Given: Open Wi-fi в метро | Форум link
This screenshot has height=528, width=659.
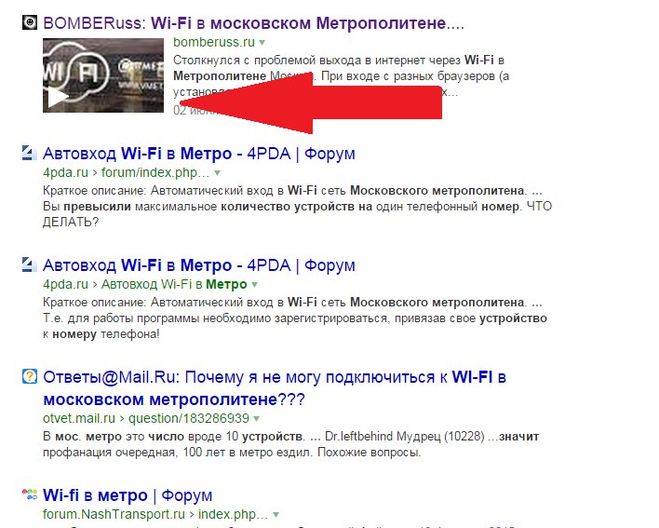Looking at the screenshot, I should click(127, 495).
